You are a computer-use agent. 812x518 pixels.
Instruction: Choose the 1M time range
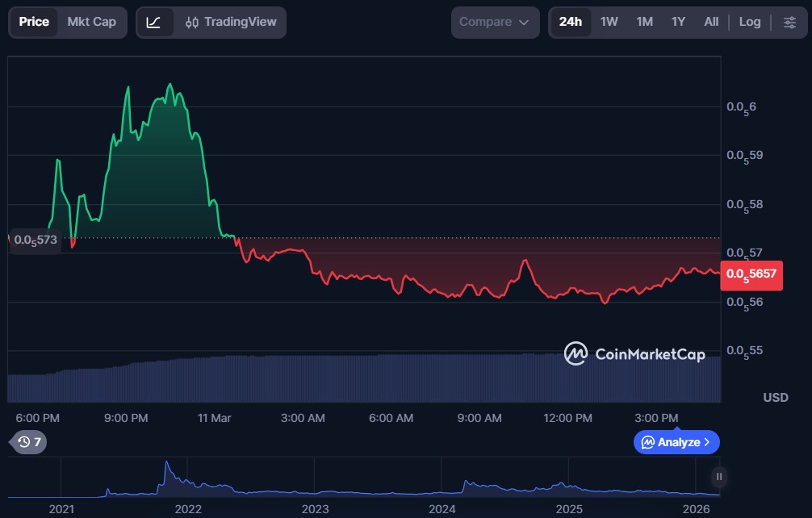pyautogui.click(x=644, y=22)
